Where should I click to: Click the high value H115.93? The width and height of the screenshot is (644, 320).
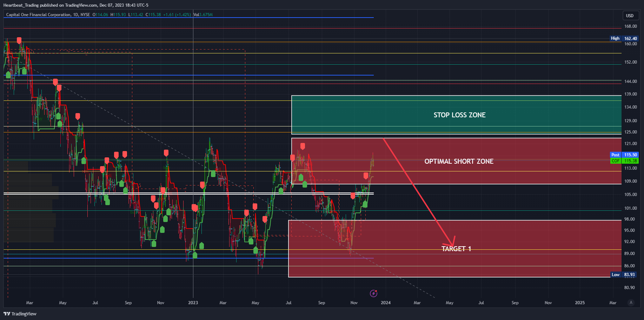118,15
